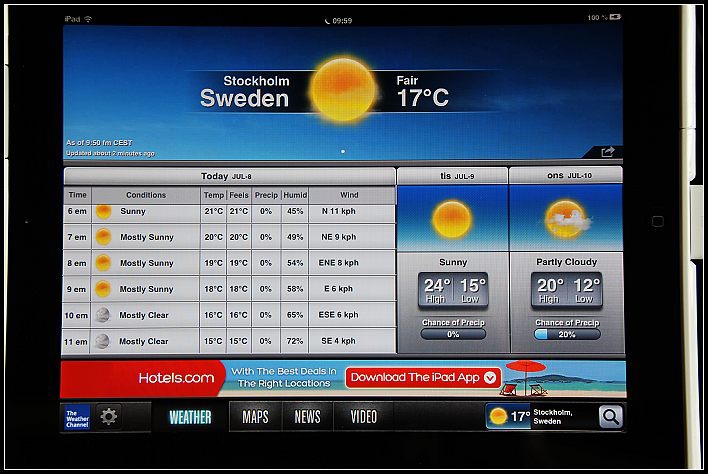Viewport: 708px width, 474px height.
Task: Tap the sunny icon for tis JUL-9
Action: pos(452,219)
